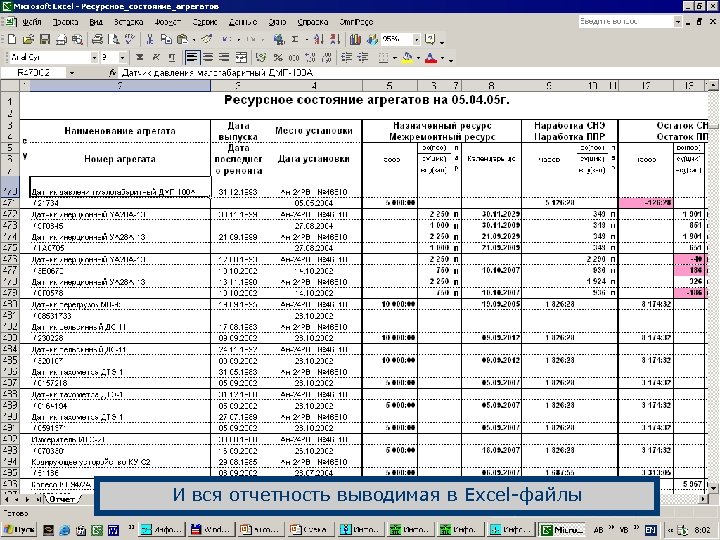
Task: Apply yellow Fill Color swatch
Action: click(x=407, y=57)
